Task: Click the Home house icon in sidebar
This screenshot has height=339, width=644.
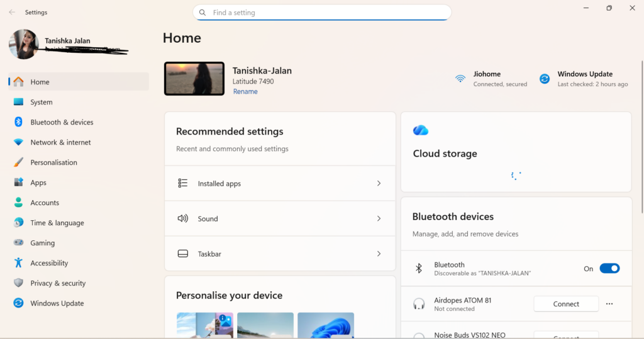Action: [18, 82]
